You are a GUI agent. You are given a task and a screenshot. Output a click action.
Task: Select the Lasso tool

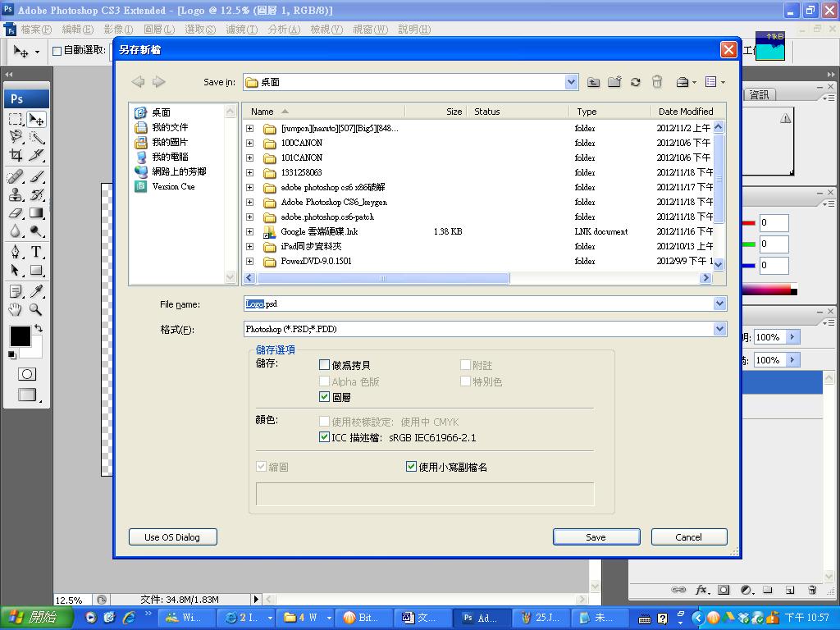click(x=16, y=137)
